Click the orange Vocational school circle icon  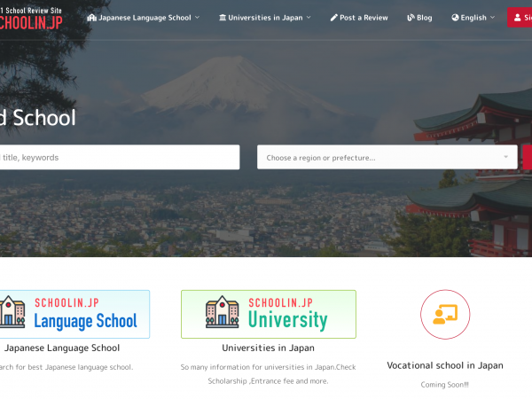(x=444, y=314)
